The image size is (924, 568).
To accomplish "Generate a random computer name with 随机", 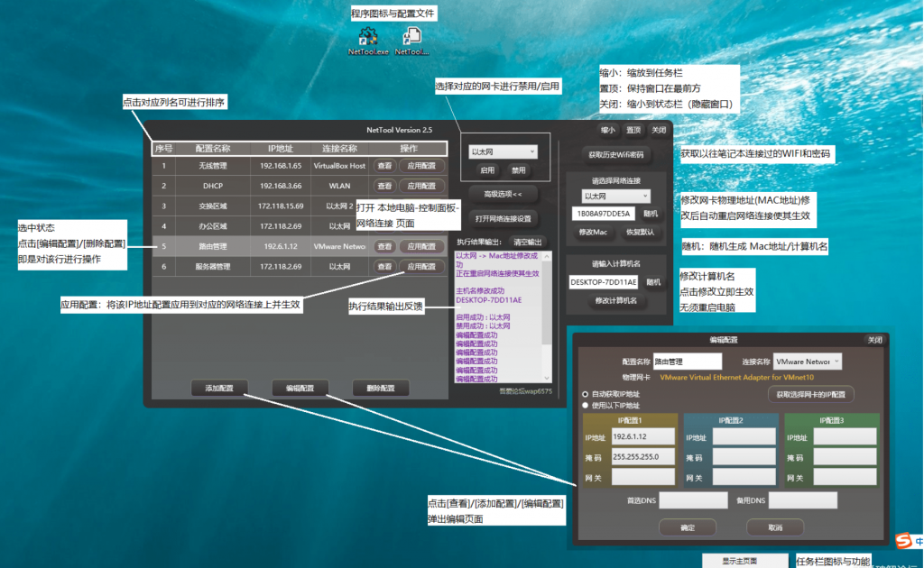I will (x=653, y=282).
